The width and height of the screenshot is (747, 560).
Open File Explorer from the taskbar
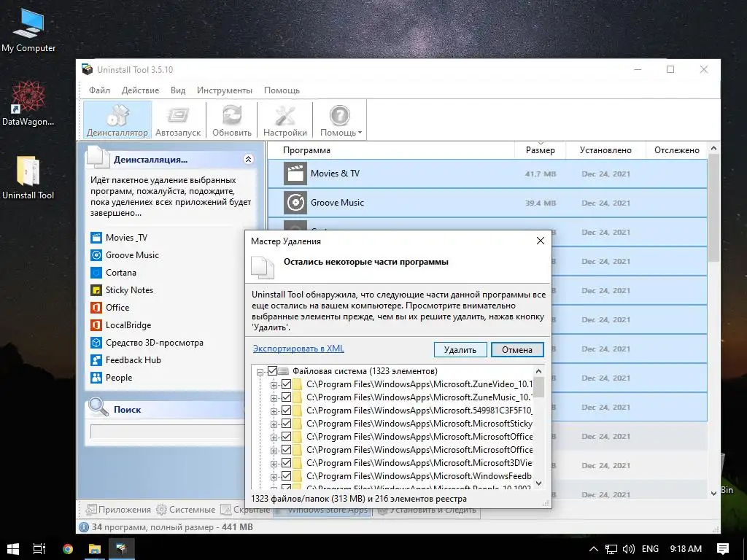tap(95, 549)
